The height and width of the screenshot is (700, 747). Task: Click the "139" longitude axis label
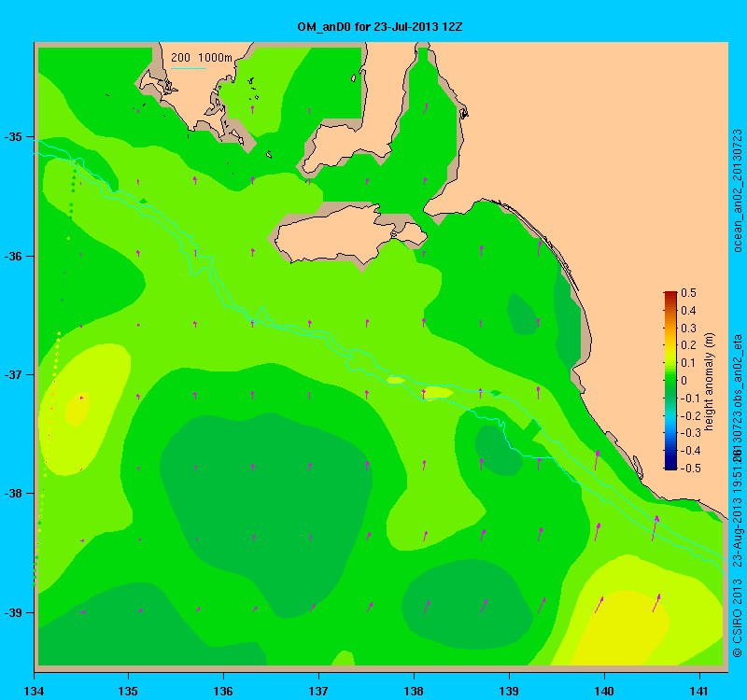(x=509, y=691)
